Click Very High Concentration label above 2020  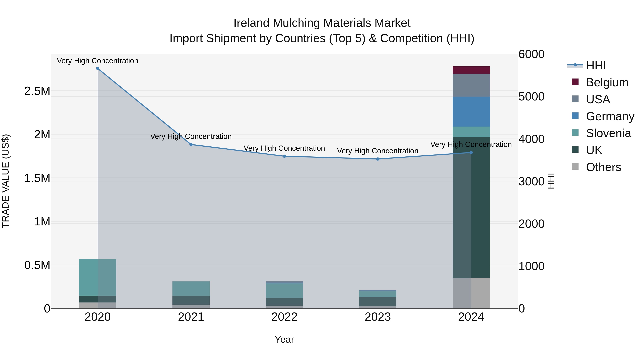pos(97,61)
